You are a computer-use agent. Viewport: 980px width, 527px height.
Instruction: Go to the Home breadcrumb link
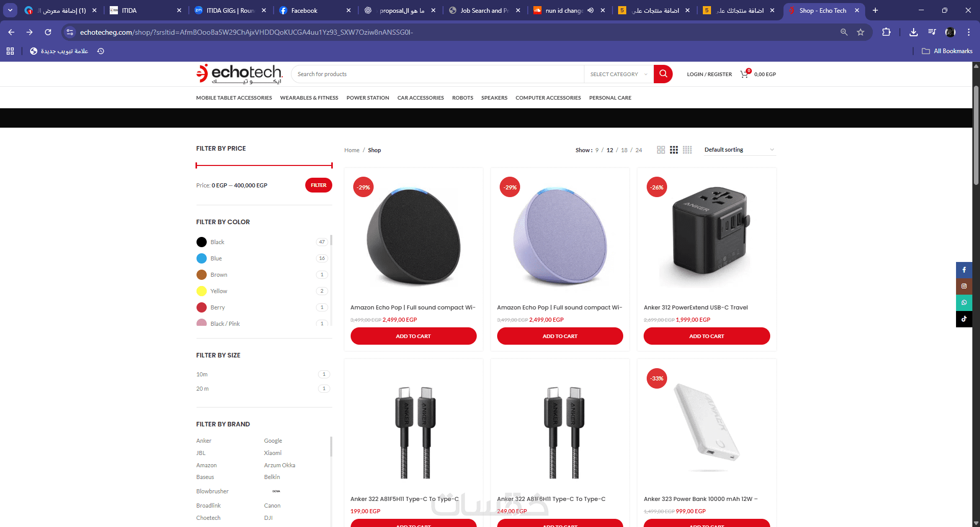(352, 150)
